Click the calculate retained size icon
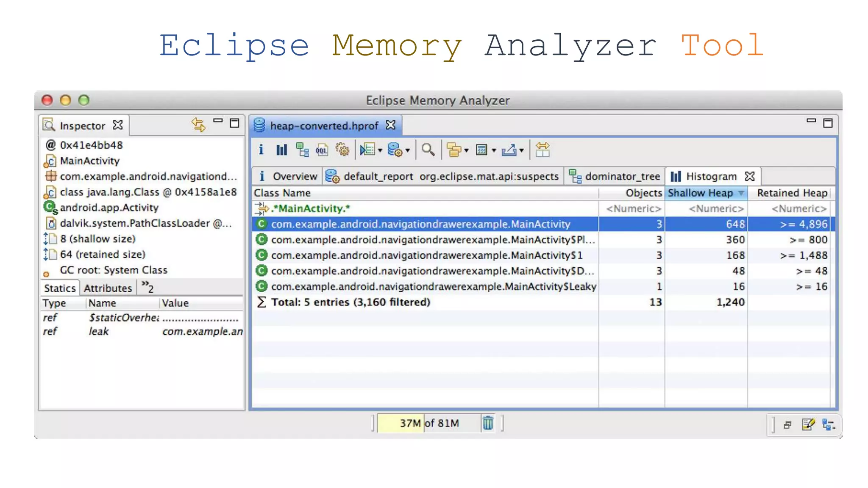 point(481,150)
